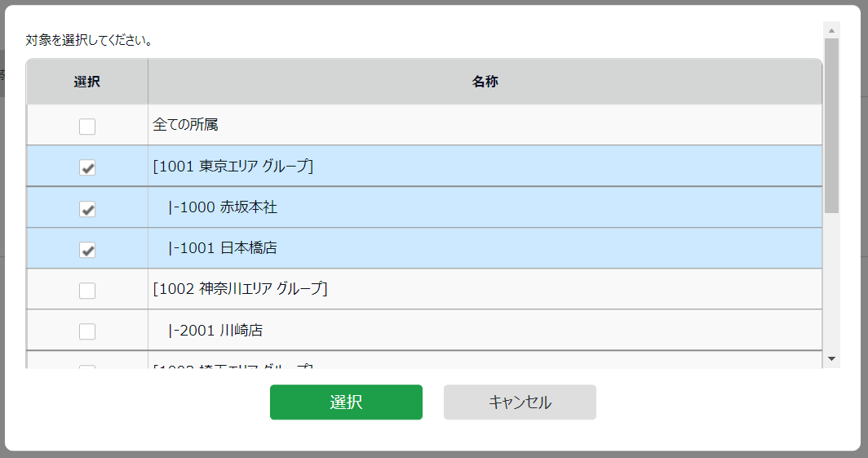This screenshot has height=458, width=868.
Task: Click the -2001 川崎店 row label
Action: (217, 331)
